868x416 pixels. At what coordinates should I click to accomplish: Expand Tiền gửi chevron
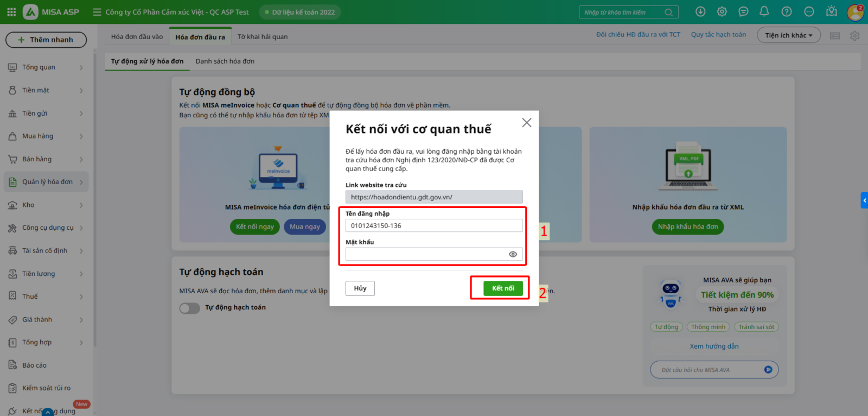click(x=81, y=114)
